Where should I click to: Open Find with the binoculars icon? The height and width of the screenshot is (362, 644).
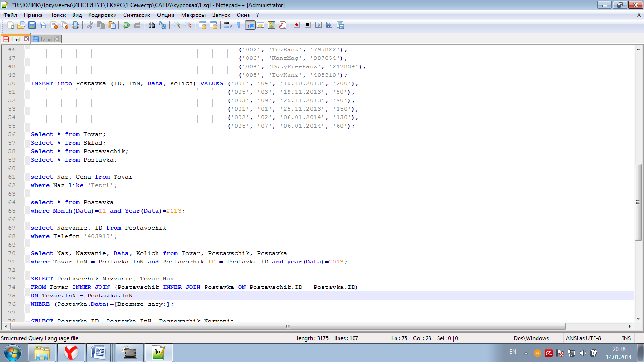coord(151,25)
